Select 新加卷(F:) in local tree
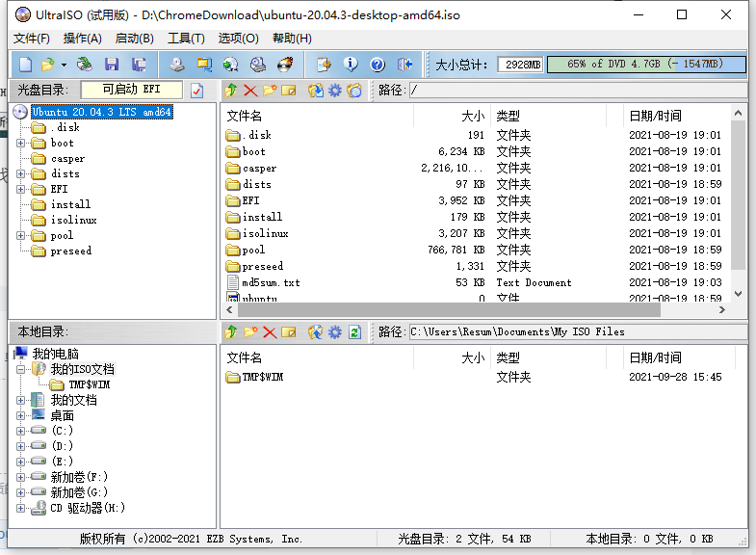The height and width of the screenshot is (555, 756). (79, 477)
